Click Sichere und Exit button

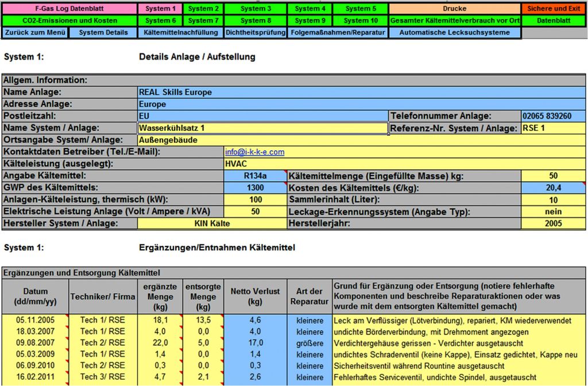(554, 9)
